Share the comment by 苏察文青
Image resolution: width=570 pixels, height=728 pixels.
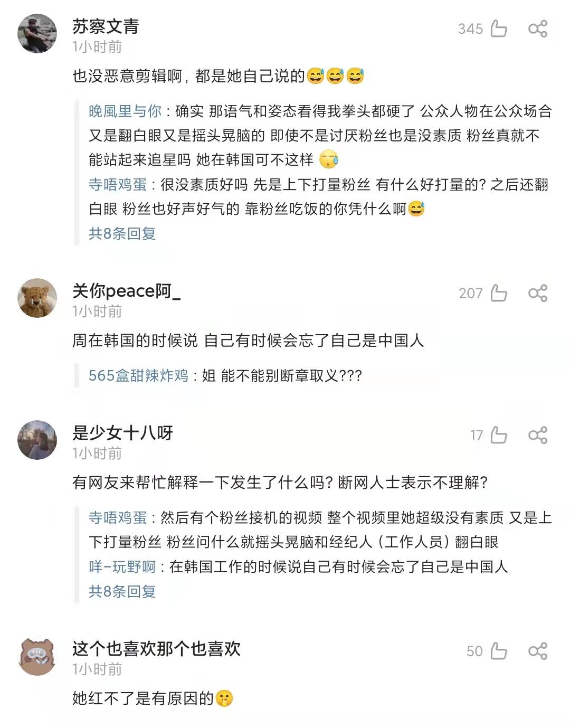point(537,29)
